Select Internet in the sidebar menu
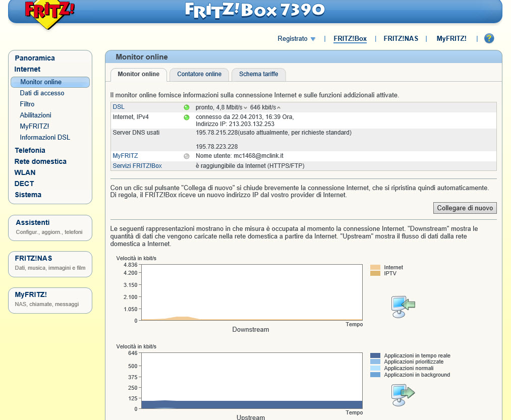Screen dimensions: 511x420 [27, 69]
